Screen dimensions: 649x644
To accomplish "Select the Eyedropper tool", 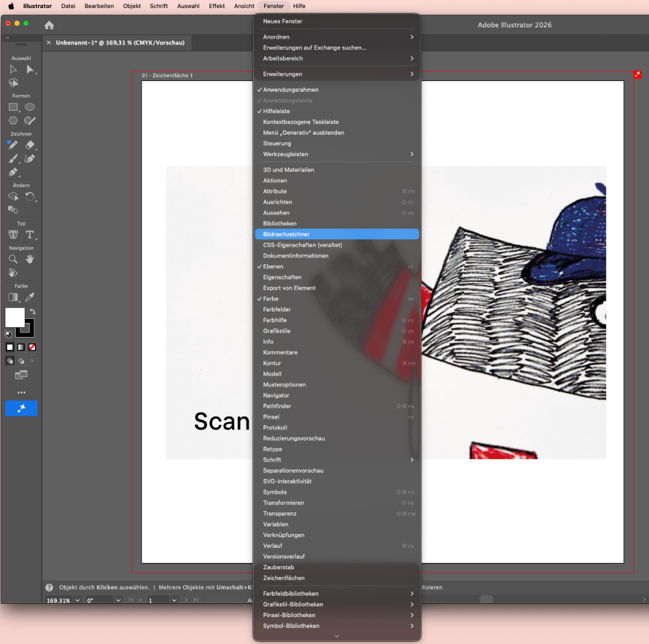I will (30, 297).
